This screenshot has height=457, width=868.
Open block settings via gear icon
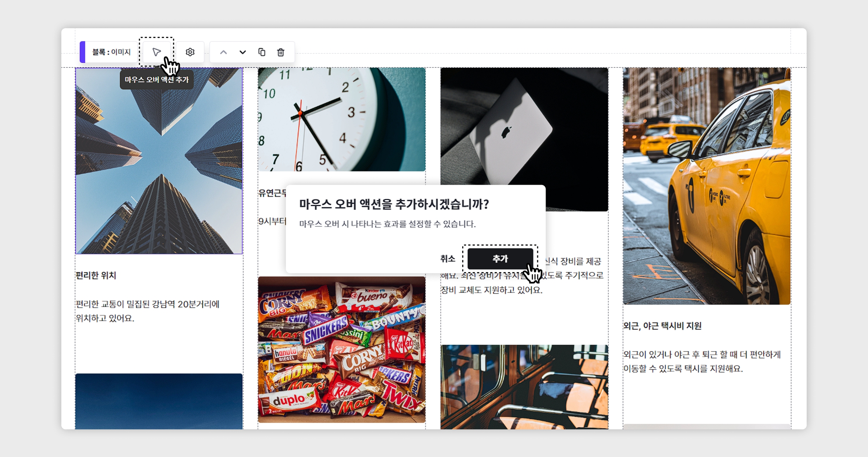[190, 52]
